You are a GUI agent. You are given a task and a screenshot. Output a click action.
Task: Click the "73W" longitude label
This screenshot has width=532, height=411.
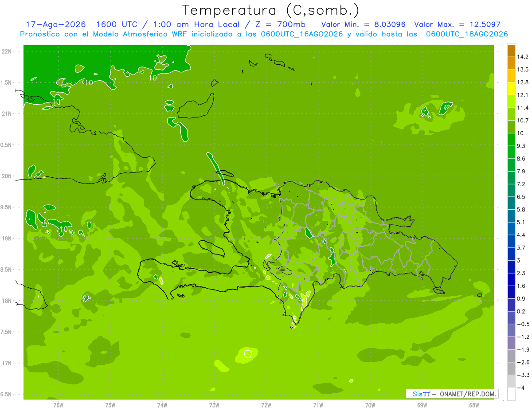214,405
